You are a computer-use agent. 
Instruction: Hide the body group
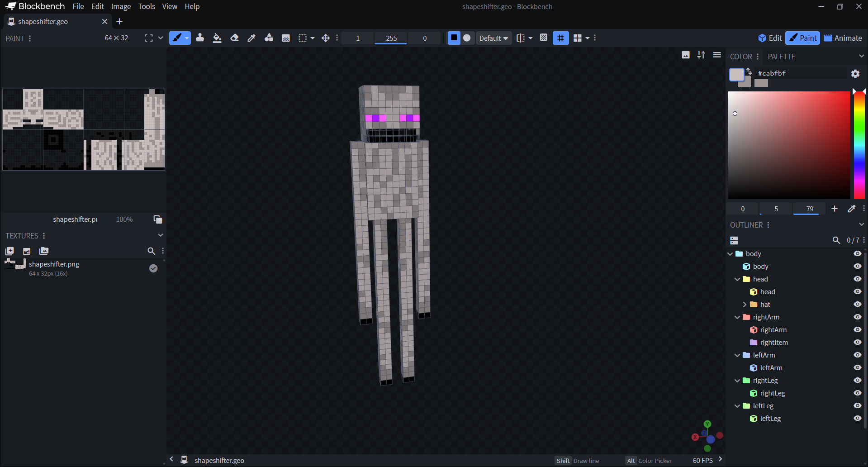pyautogui.click(x=857, y=254)
